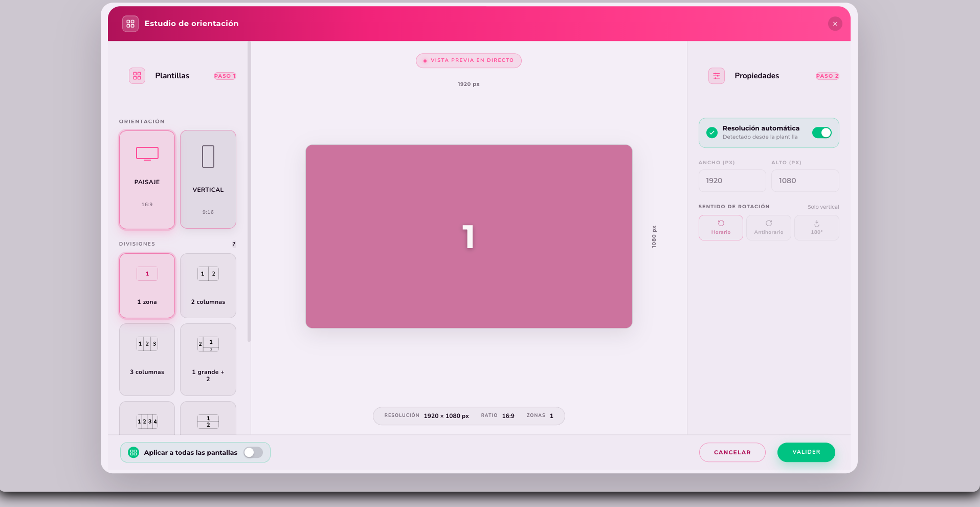Screen dimensions: 980x507
Task: Click the Propiedades sliders icon
Action: point(717,76)
